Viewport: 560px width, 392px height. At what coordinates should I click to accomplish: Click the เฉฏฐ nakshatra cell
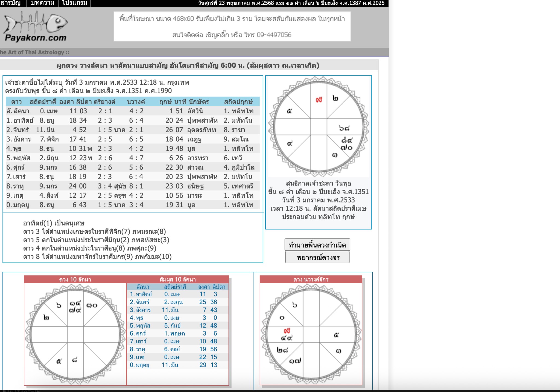194,139
